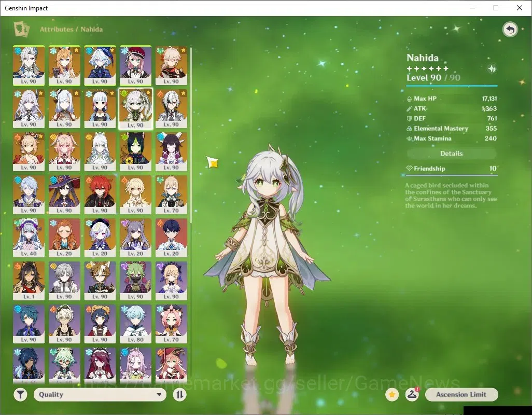Click the Nahida 3D model
Screen dimensions: 532x415
point(268,255)
